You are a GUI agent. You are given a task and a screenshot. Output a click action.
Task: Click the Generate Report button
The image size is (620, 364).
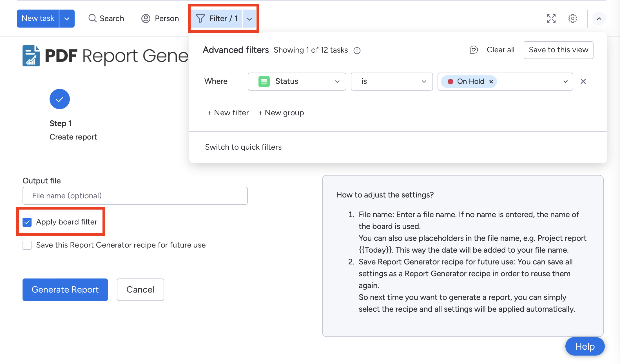(x=65, y=290)
